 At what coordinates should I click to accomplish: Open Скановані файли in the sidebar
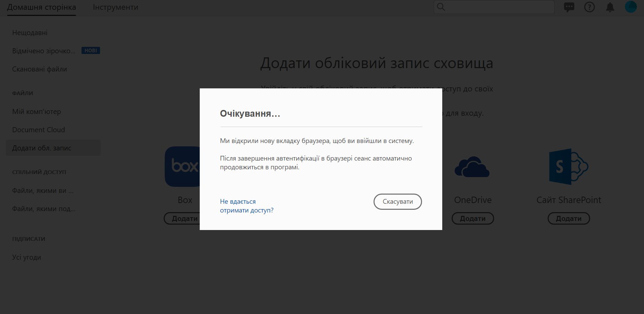point(39,69)
